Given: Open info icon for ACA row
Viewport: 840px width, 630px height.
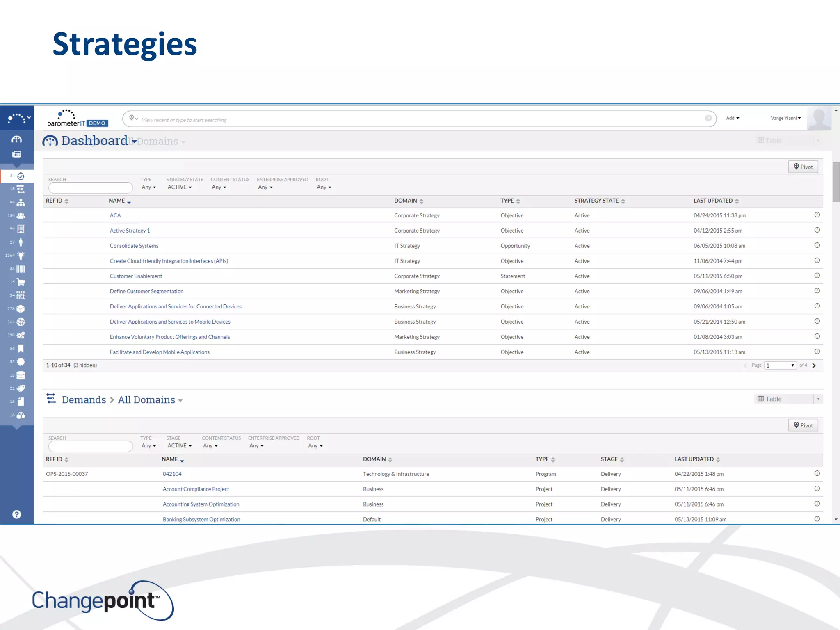Looking at the screenshot, I should [x=817, y=215].
